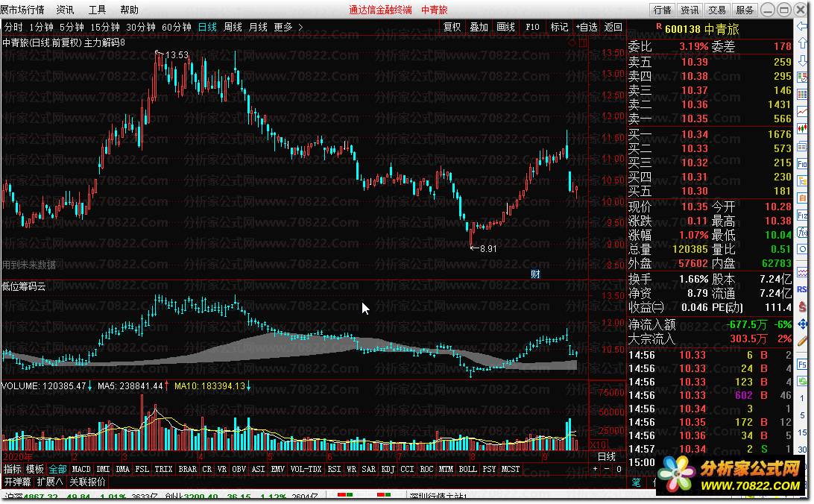Expand 扩展∧ panel

(x=50, y=482)
